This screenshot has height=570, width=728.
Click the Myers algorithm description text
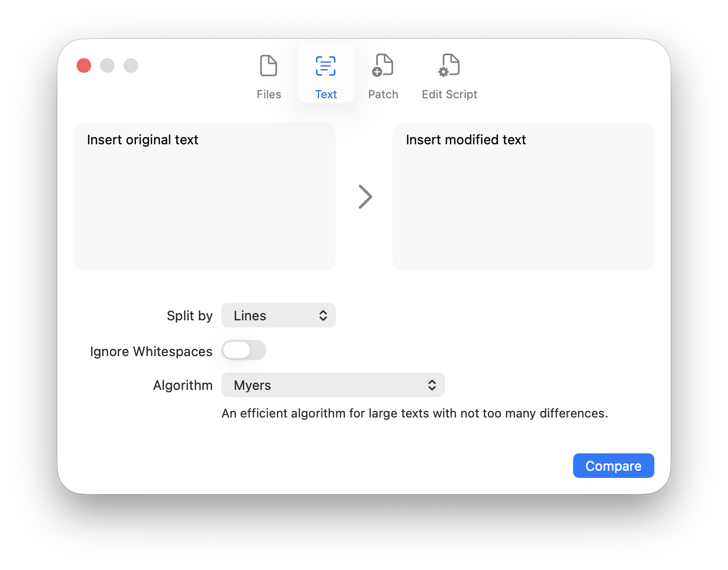(x=415, y=413)
